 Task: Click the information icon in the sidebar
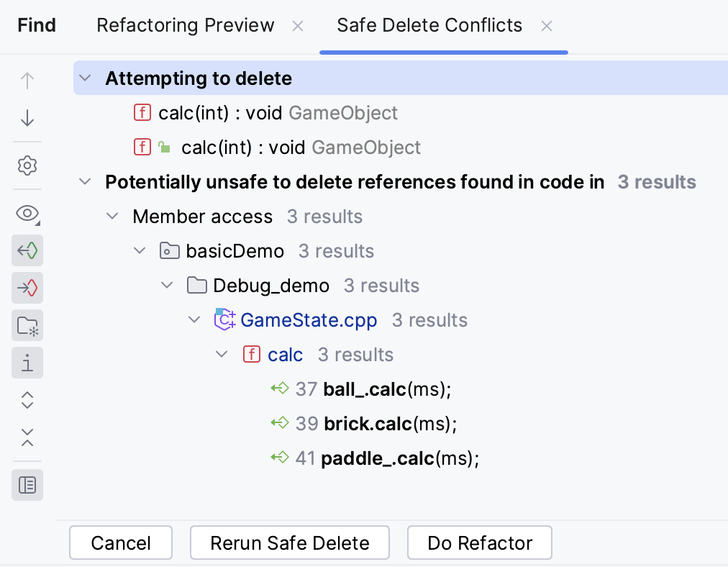pyautogui.click(x=27, y=363)
